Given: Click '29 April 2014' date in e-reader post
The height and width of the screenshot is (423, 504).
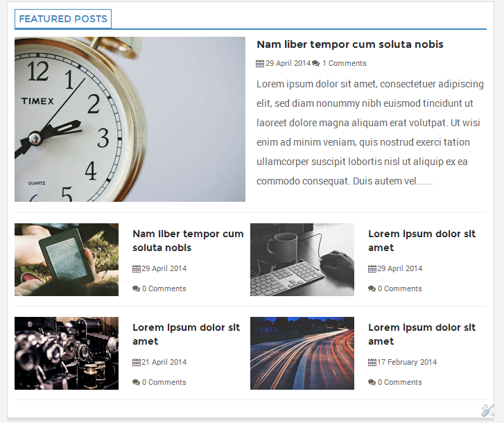Looking at the screenshot, I should 164,269.
